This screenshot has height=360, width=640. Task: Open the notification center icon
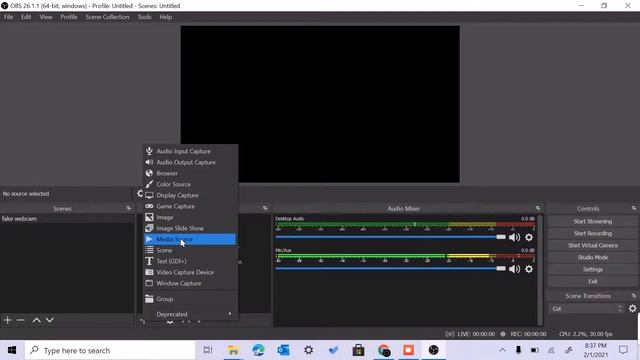(x=623, y=350)
